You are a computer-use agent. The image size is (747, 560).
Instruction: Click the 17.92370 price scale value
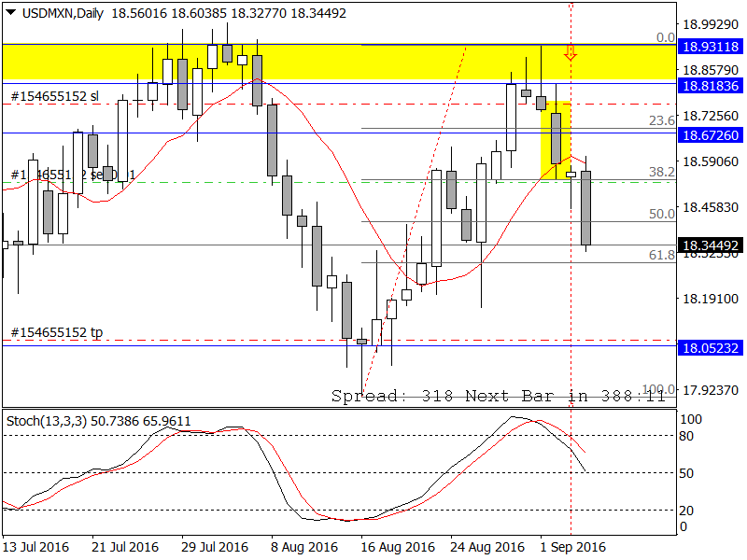[x=711, y=390]
